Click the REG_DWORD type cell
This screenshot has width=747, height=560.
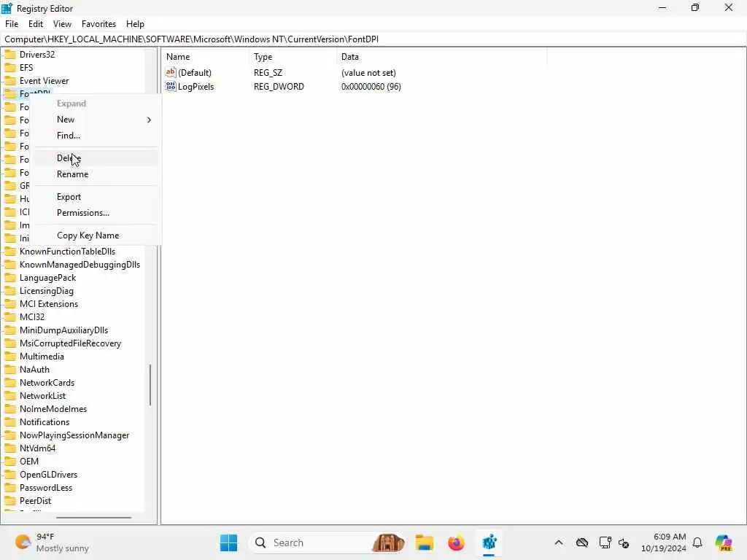279,87
